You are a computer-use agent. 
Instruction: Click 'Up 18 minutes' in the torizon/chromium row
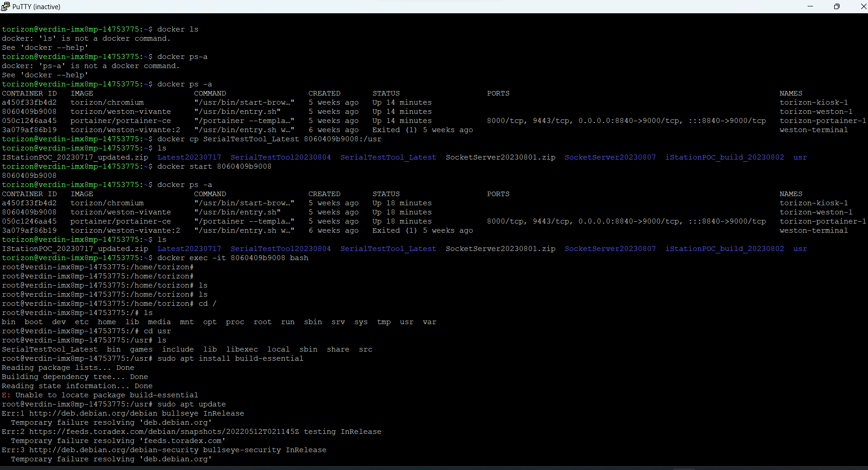(402, 203)
